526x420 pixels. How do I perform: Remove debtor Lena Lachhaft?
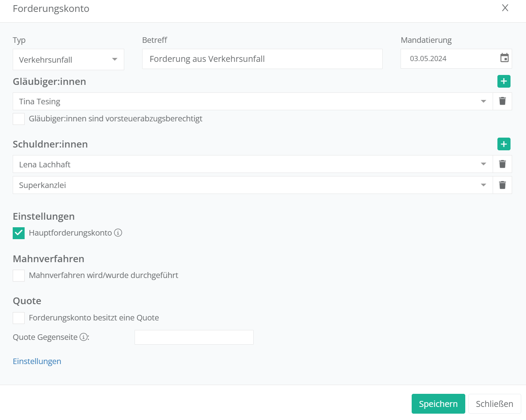point(502,164)
